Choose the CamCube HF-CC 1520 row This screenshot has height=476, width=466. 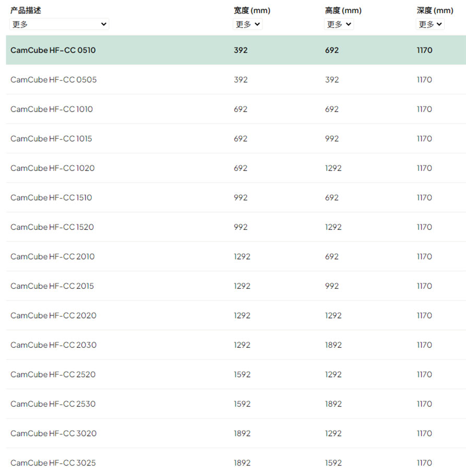236,227
